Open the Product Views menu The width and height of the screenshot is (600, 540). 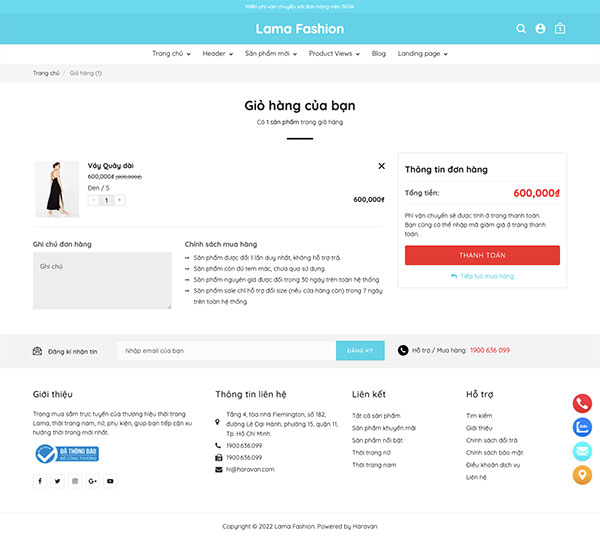(334, 54)
